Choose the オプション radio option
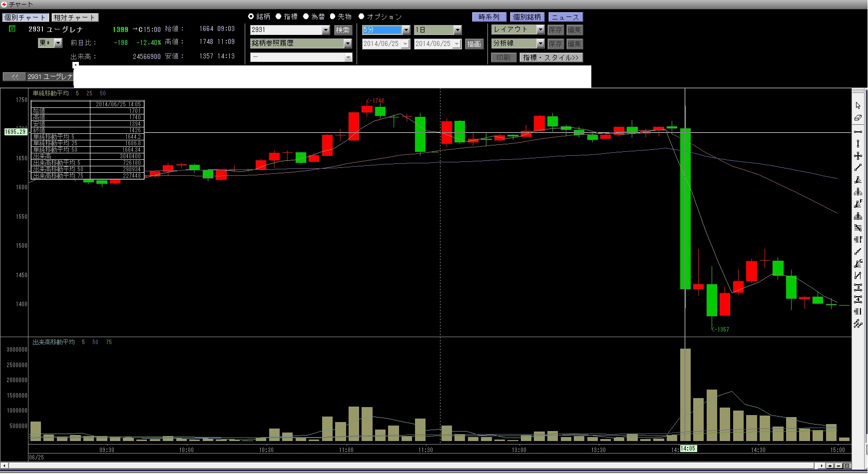 (362, 16)
